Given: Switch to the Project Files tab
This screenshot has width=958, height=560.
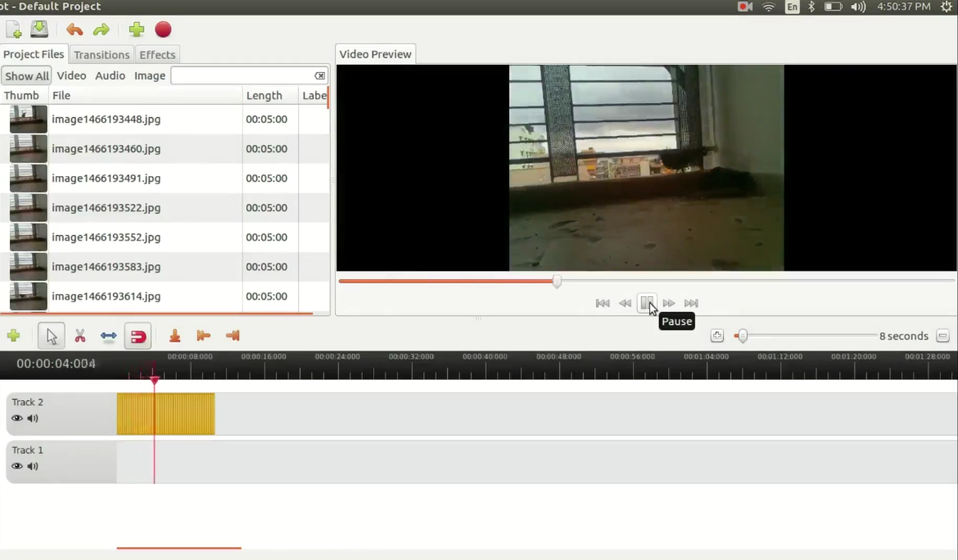Looking at the screenshot, I should tap(34, 54).
